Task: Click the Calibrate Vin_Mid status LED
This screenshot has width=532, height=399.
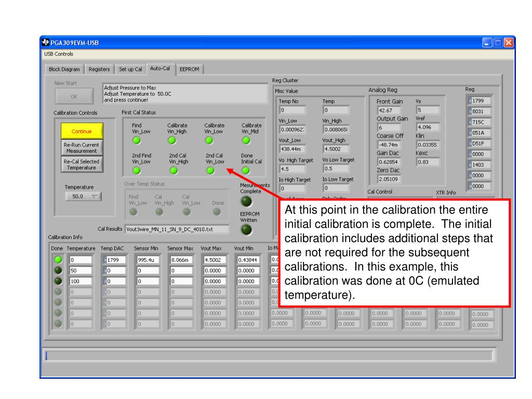Action: coord(246,140)
